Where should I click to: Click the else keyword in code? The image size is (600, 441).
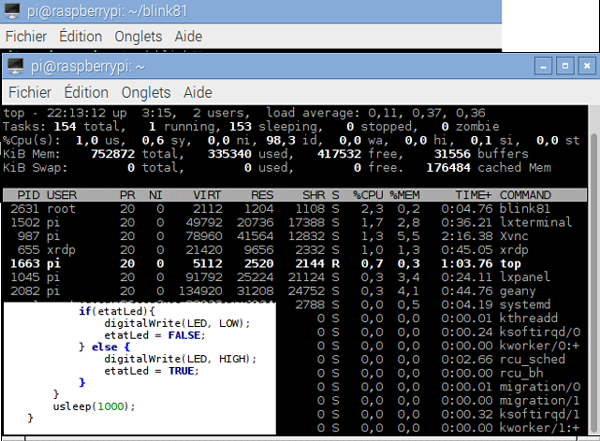click(104, 347)
